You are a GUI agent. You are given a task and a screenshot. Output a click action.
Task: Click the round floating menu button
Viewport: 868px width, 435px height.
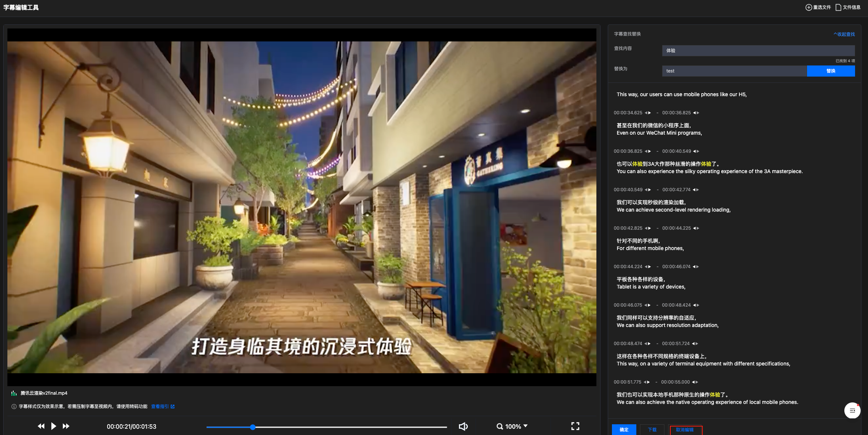pos(852,410)
